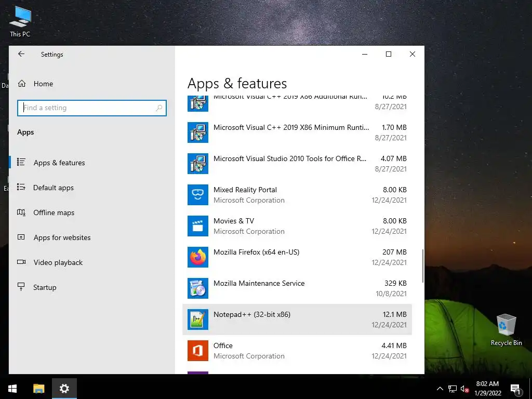The height and width of the screenshot is (399, 532).
Task: Click the back arrow in Settings
Action: [21, 54]
